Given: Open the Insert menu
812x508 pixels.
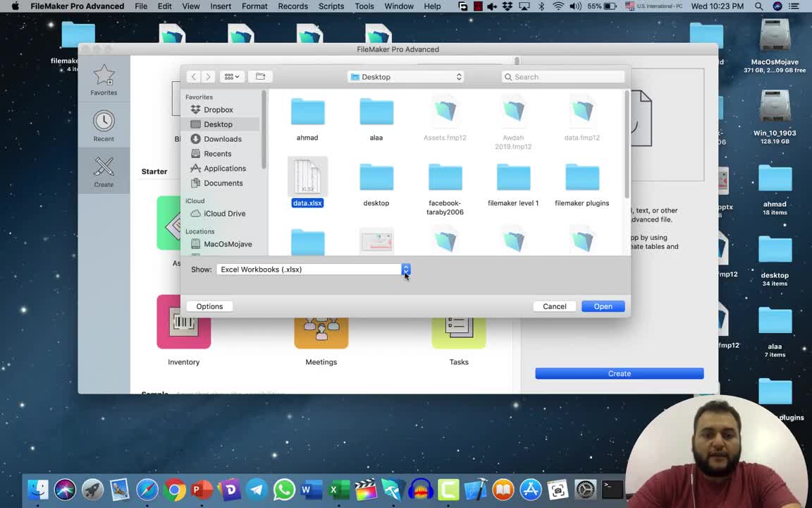Looking at the screenshot, I should point(221,6).
